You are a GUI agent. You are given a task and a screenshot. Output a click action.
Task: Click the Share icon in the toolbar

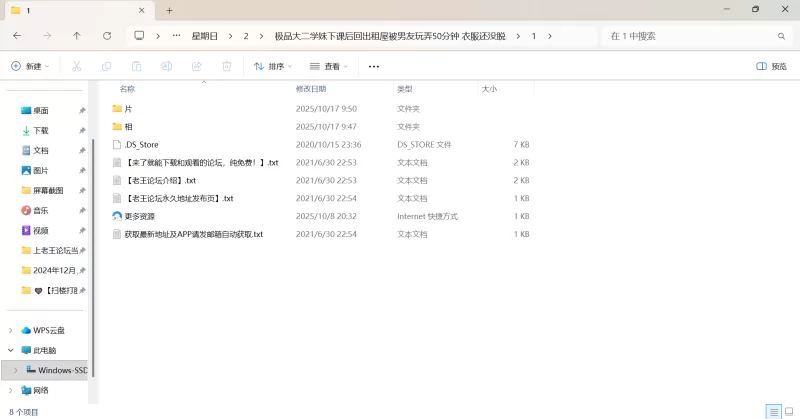point(197,66)
